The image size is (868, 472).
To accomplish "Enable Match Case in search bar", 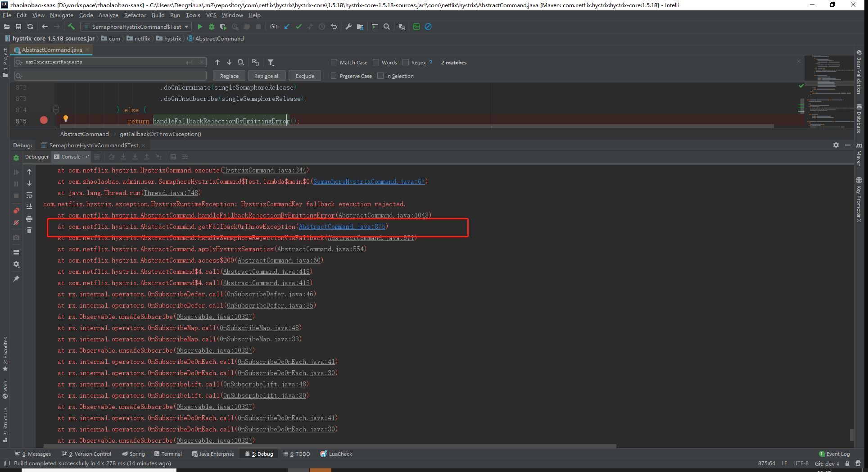I will pyautogui.click(x=334, y=62).
